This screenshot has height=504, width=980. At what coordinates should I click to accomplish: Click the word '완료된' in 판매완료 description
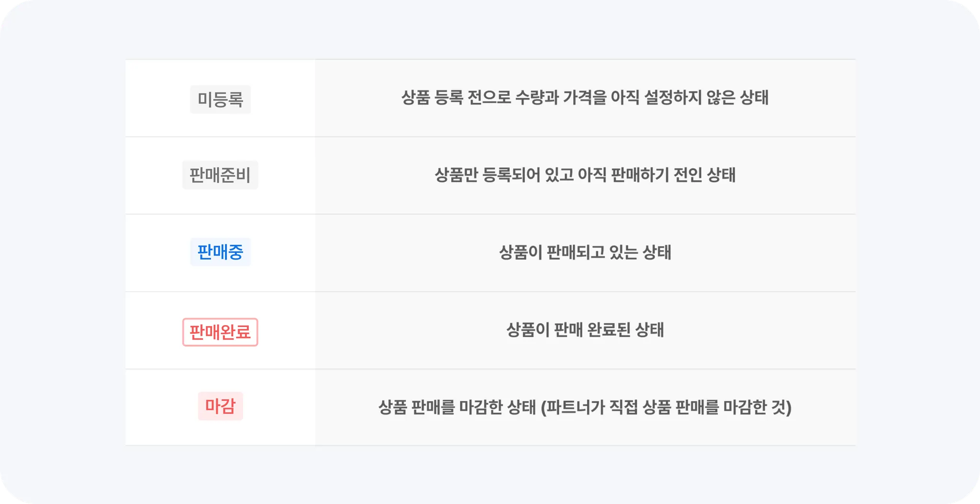pos(609,329)
